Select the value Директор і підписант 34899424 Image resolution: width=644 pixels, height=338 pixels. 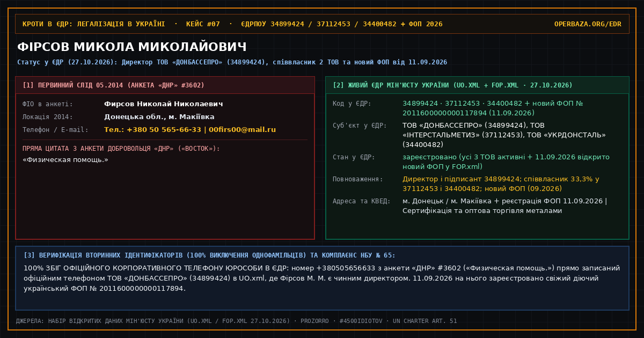tap(501, 184)
